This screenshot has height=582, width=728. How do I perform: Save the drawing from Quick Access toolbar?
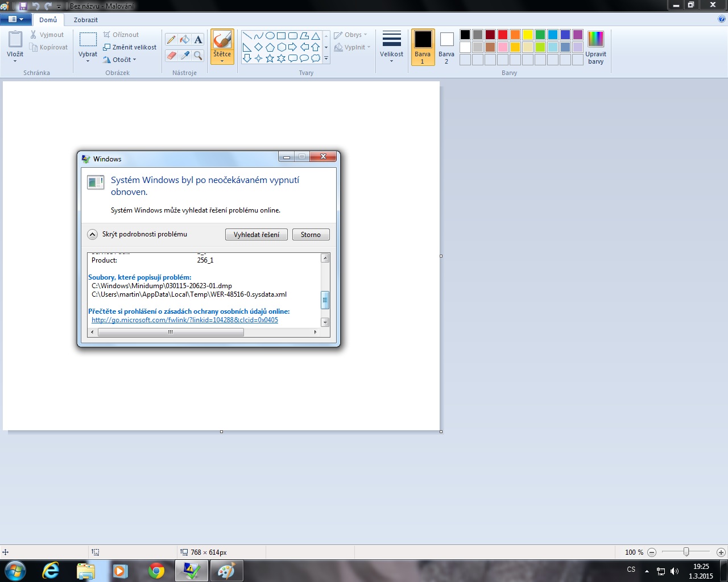click(x=23, y=6)
